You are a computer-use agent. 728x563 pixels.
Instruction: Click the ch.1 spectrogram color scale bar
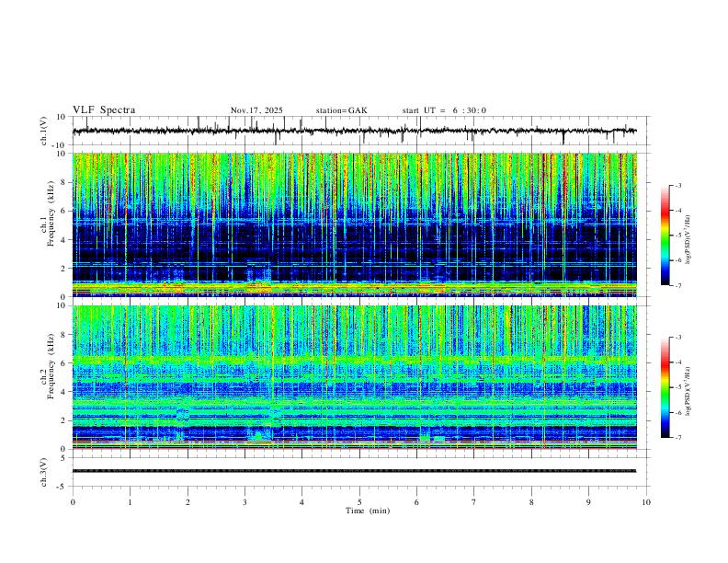(x=665, y=236)
